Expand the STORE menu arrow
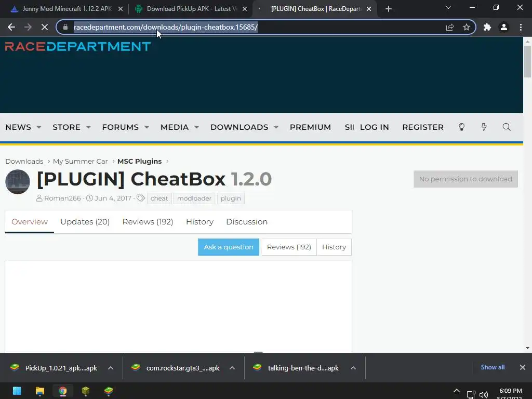The width and height of the screenshot is (532, 399). [x=88, y=127]
